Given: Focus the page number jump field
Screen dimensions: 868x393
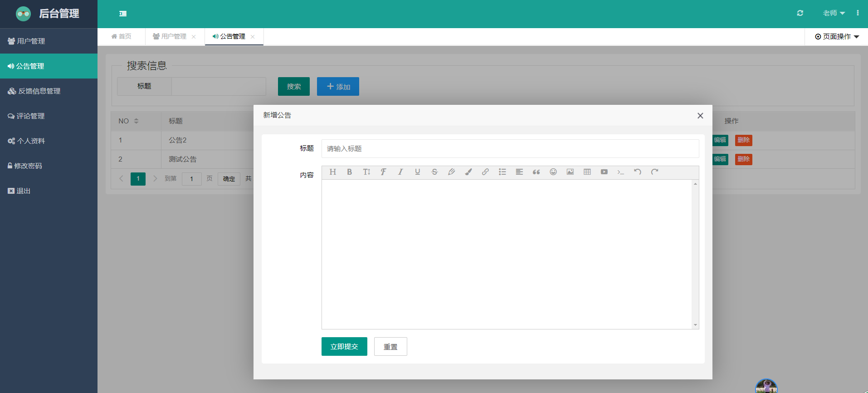Looking at the screenshot, I should [x=192, y=179].
